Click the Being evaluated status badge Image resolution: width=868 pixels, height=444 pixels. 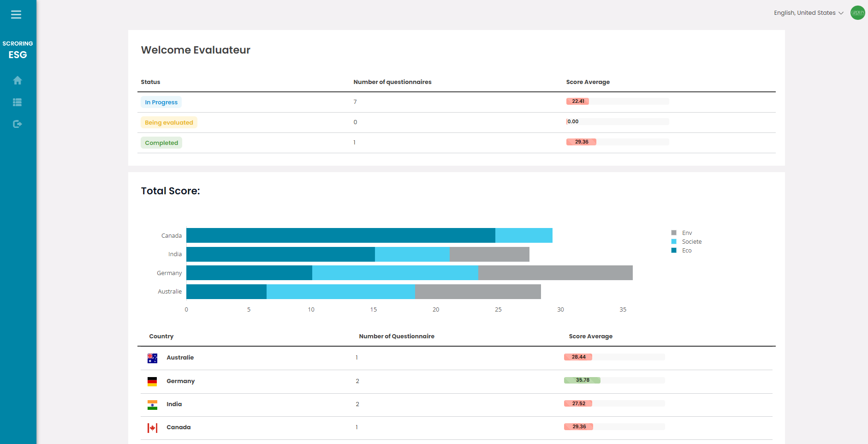tap(169, 123)
